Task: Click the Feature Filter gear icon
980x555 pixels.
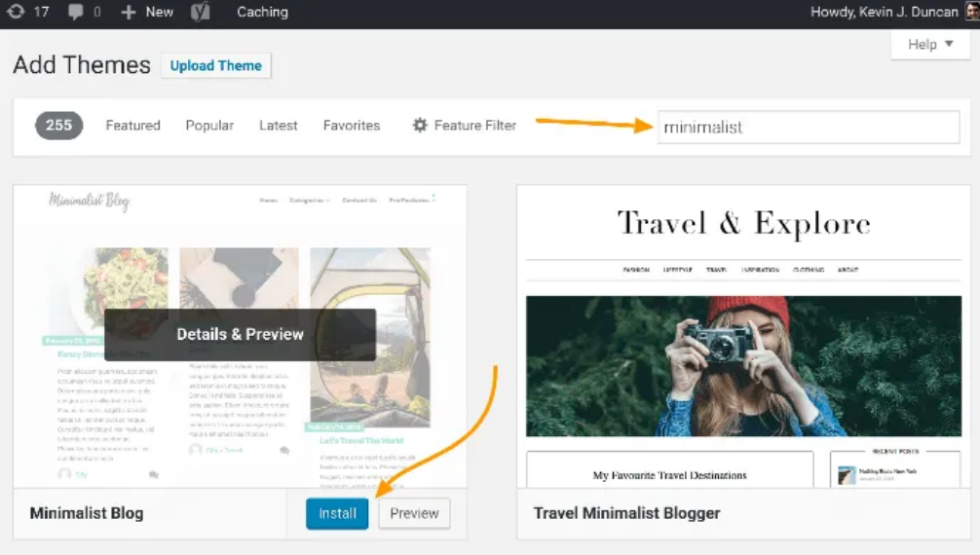Action: coord(420,125)
